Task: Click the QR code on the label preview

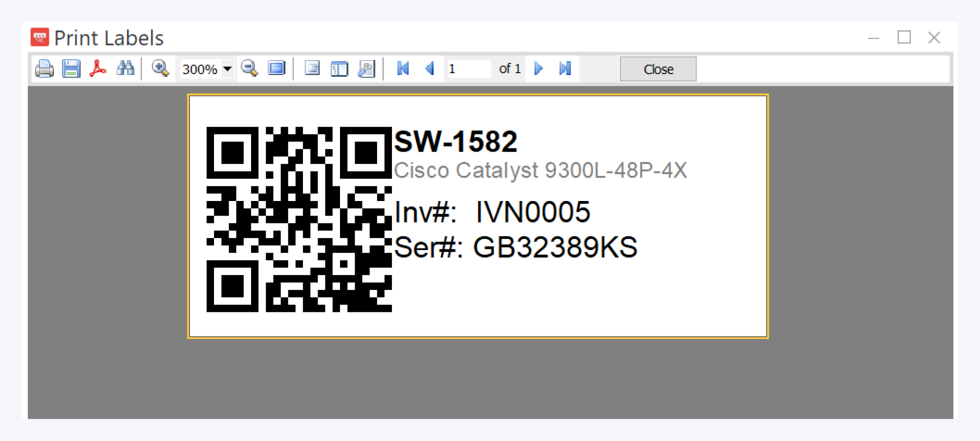Action: [x=299, y=219]
